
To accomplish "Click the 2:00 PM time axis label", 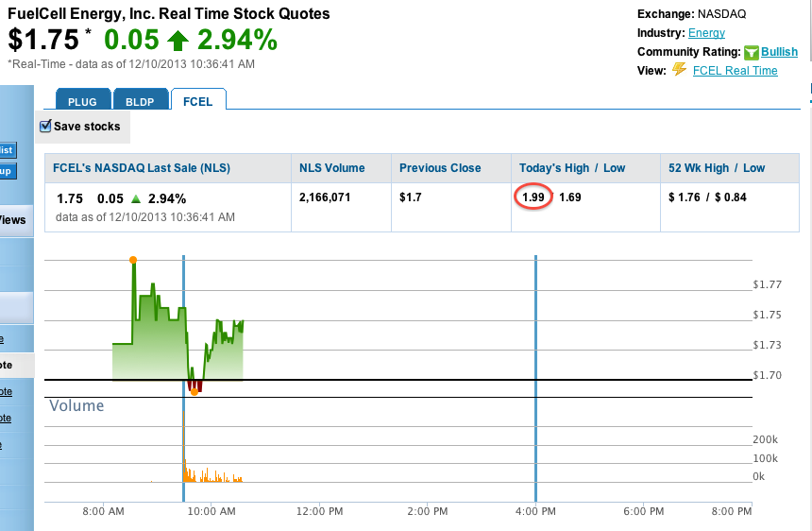I will click(x=427, y=511).
